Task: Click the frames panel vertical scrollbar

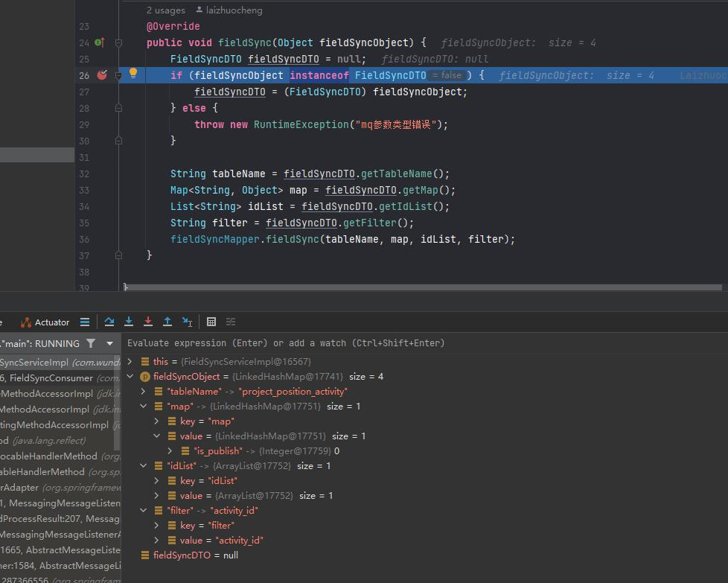Action: click(118, 403)
